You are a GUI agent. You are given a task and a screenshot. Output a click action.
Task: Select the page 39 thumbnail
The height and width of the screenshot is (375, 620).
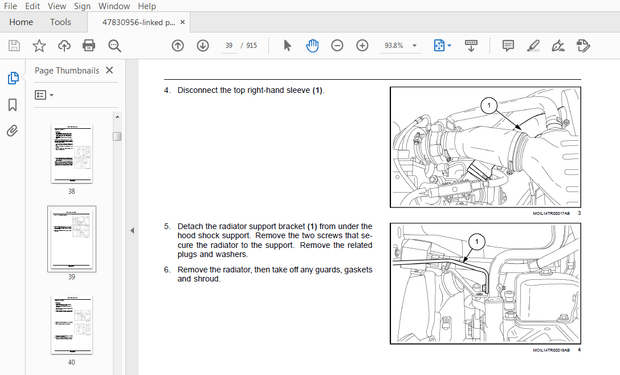(72, 239)
